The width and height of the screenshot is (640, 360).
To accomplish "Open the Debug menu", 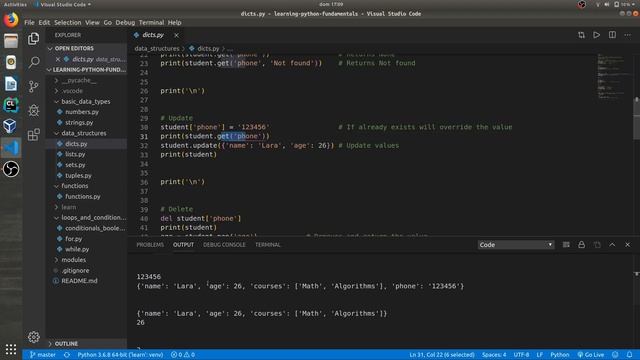I will 125,22.
